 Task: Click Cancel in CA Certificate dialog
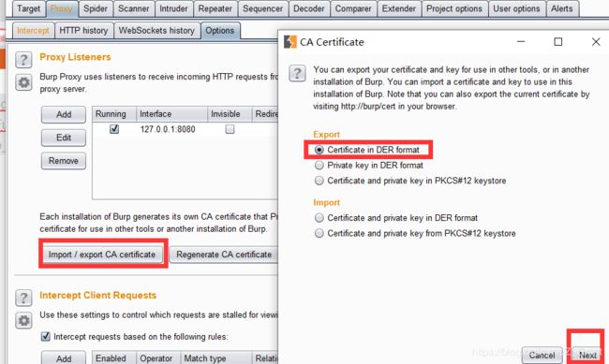pos(542,355)
